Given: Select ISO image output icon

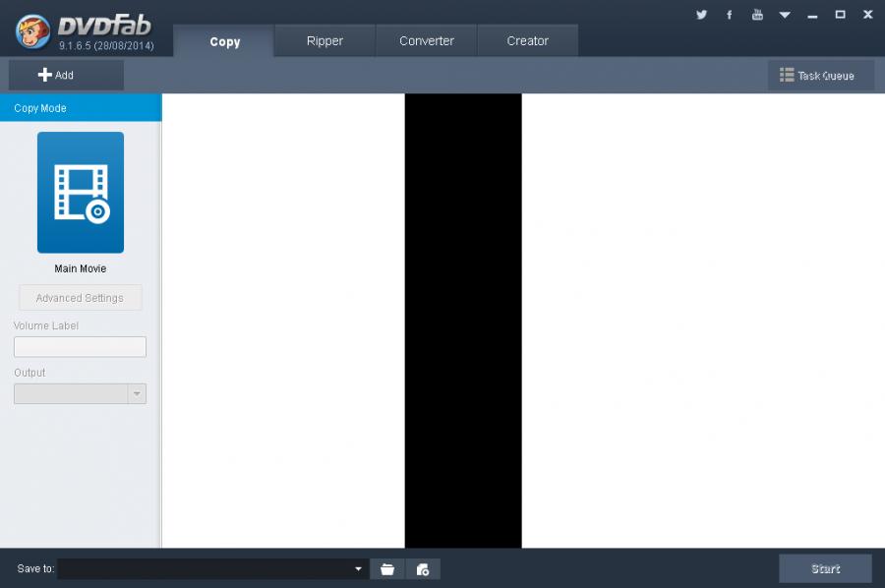Looking at the screenshot, I should (423, 569).
